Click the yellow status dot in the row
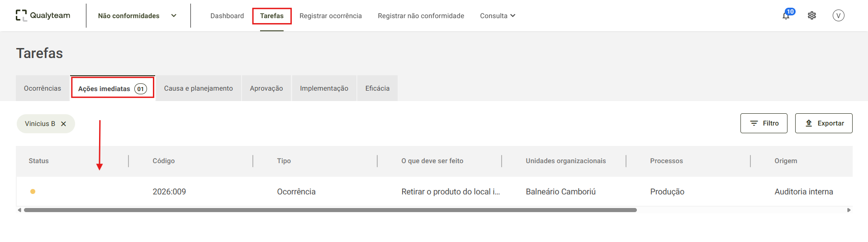This screenshot has height=242, width=868. [33, 191]
